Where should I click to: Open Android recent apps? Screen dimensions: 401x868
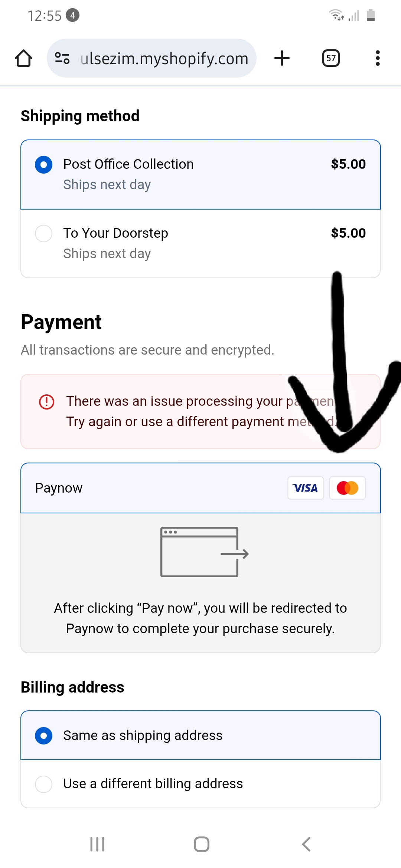97,844
